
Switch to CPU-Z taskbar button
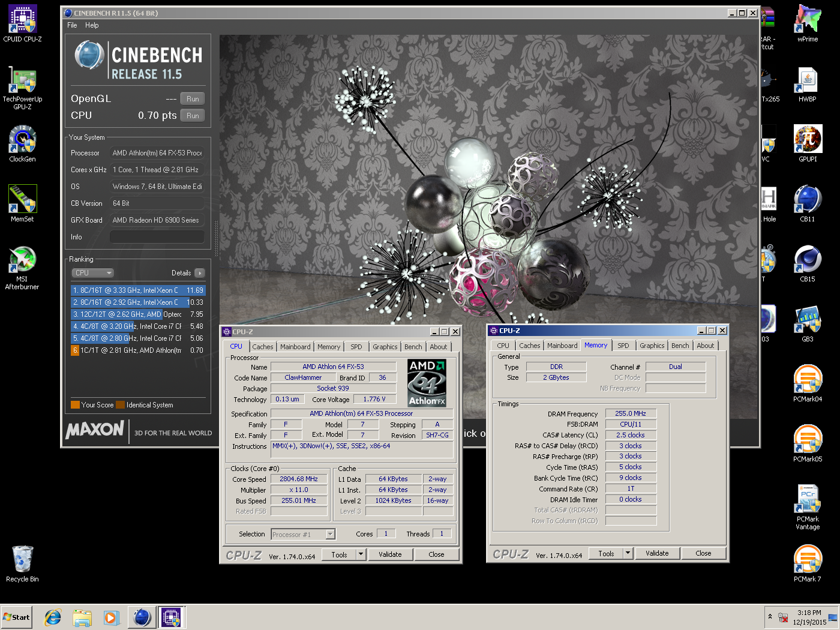click(x=172, y=617)
